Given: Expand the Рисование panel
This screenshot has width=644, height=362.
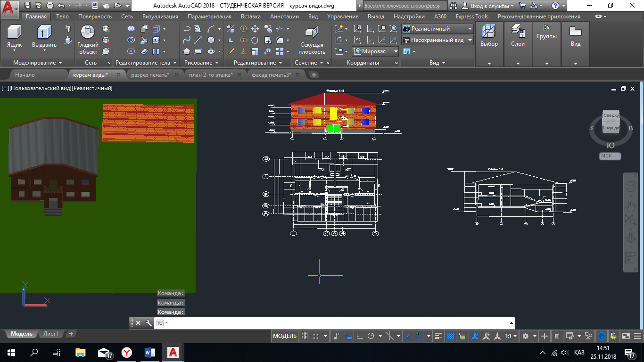Looking at the screenshot, I should [x=202, y=63].
